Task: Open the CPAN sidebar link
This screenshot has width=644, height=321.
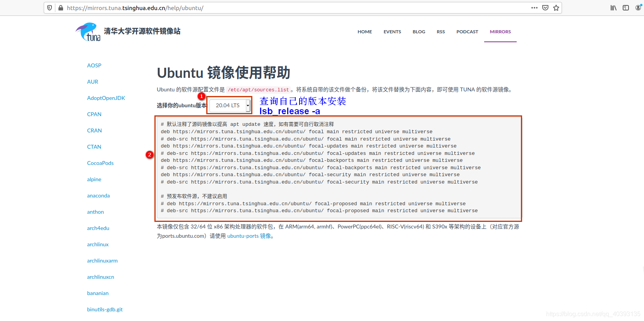Action: [x=94, y=114]
